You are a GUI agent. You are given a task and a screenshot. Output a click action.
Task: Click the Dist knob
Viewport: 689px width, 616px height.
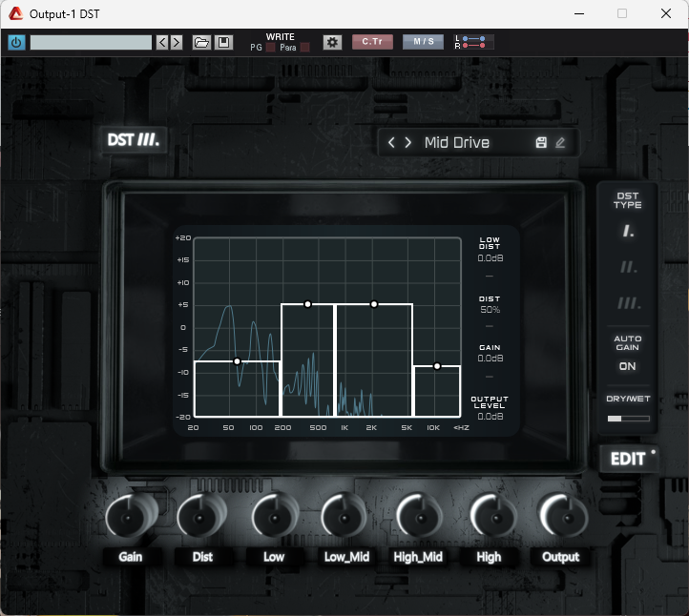coord(201,517)
